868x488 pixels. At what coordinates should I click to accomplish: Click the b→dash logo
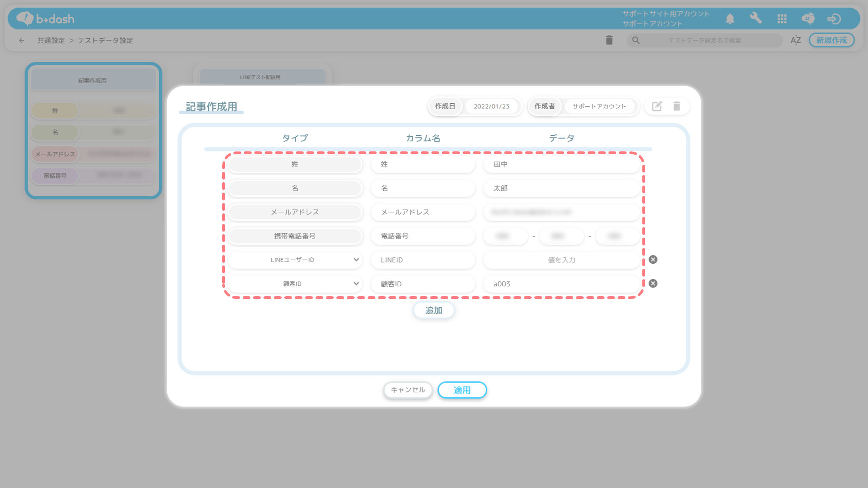46,18
